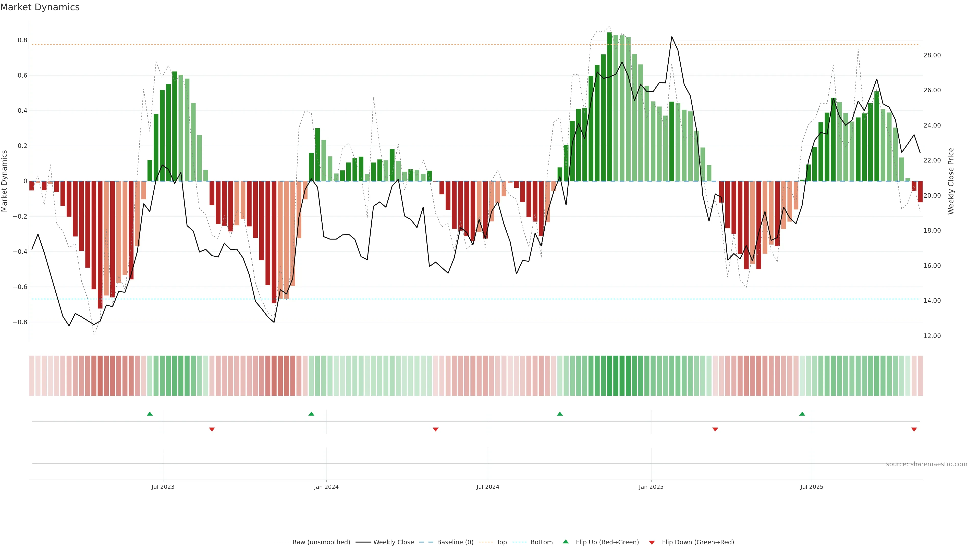The height and width of the screenshot is (551, 980).
Task: Click the green flip-up triangle before Jan 2024
Action: pyautogui.click(x=311, y=414)
